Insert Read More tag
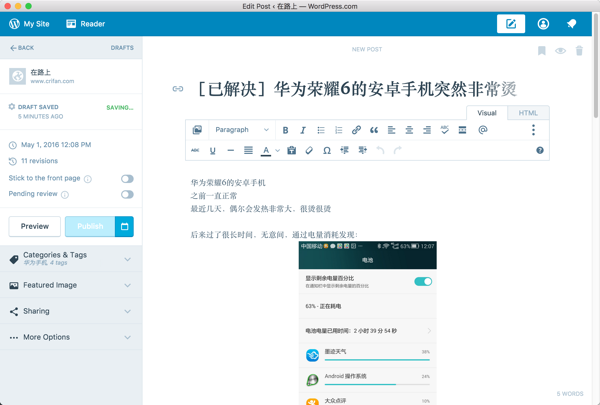This screenshot has height=405, width=600. 462,130
